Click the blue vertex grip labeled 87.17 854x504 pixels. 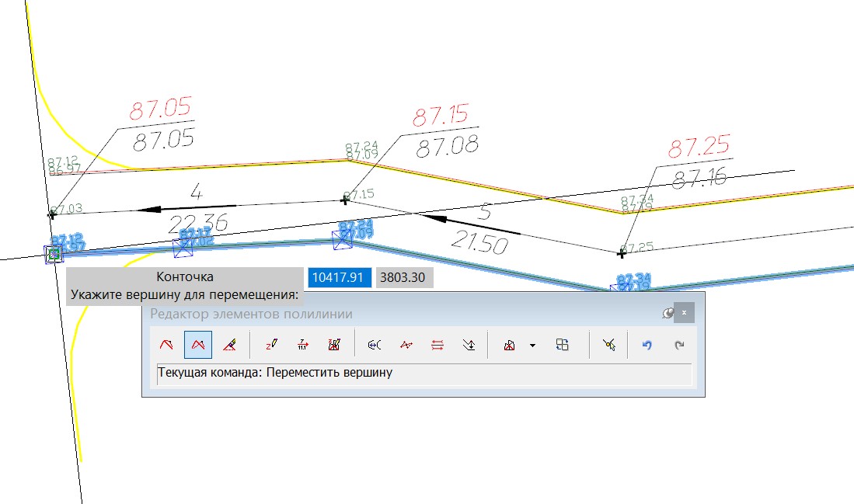pyautogui.click(x=184, y=248)
